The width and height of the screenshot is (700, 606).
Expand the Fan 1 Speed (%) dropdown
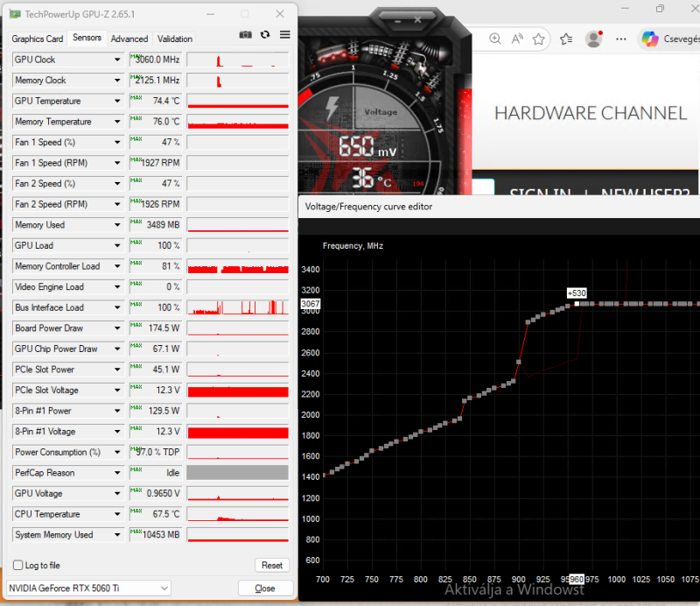click(x=117, y=142)
